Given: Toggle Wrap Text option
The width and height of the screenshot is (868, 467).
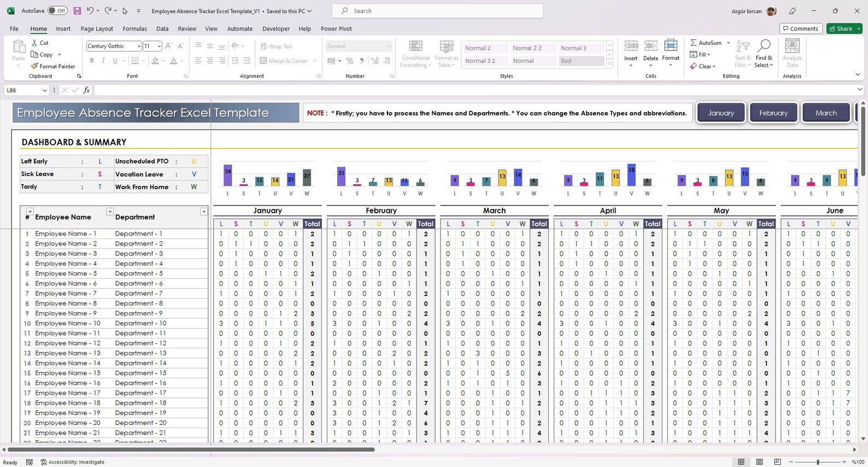Looking at the screenshot, I should point(277,46).
